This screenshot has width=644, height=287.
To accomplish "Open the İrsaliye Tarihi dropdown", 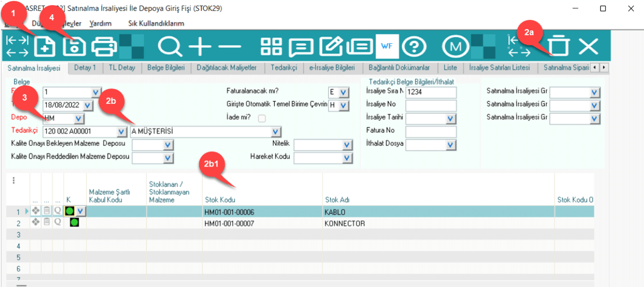I will [x=451, y=119].
